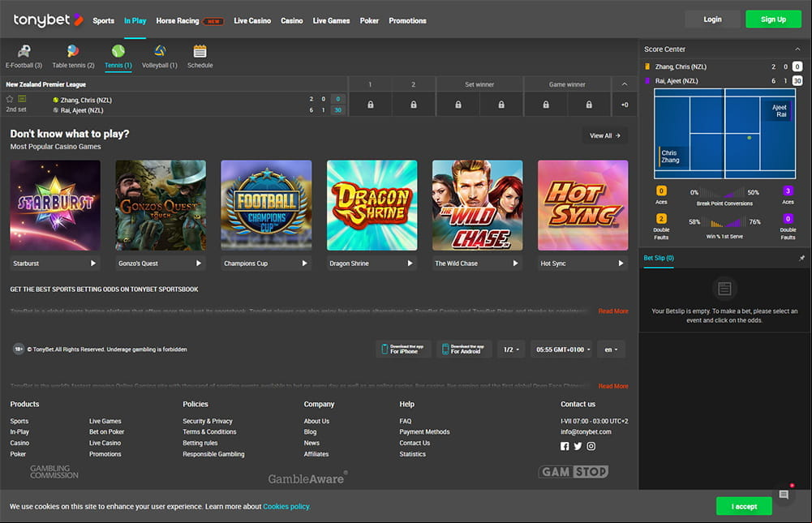The width and height of the screenshot is (812, 523).
Task: Open TonyBet Instagram icon
Action: [x=591, y=446]
